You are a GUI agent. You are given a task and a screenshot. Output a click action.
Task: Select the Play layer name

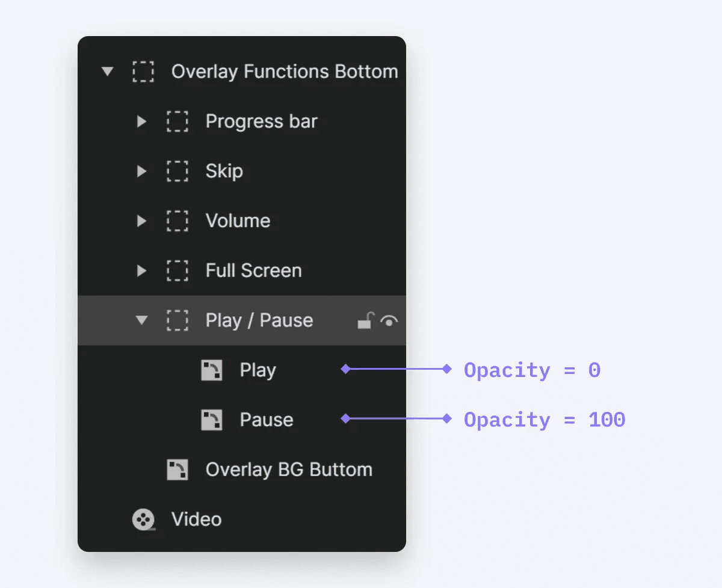pyautogui.click(x=258, y=370)
